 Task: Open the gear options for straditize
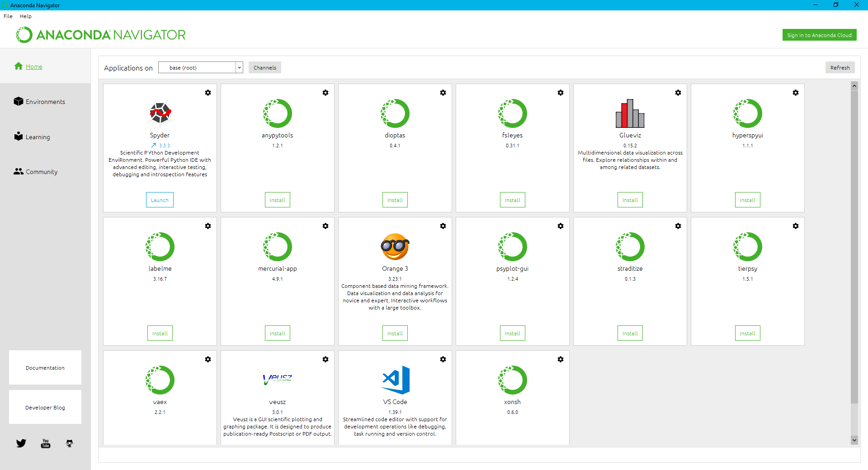pos(678,226)
